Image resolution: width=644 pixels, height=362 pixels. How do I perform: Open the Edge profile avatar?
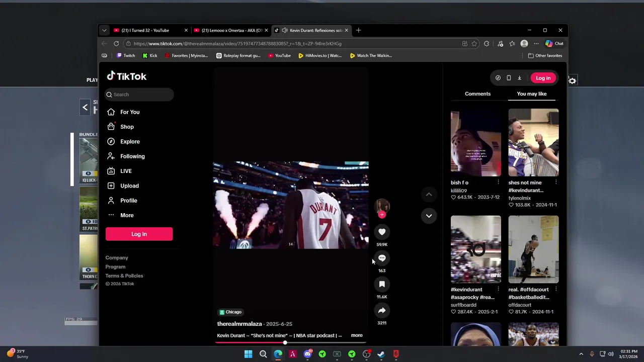(524, 44)
